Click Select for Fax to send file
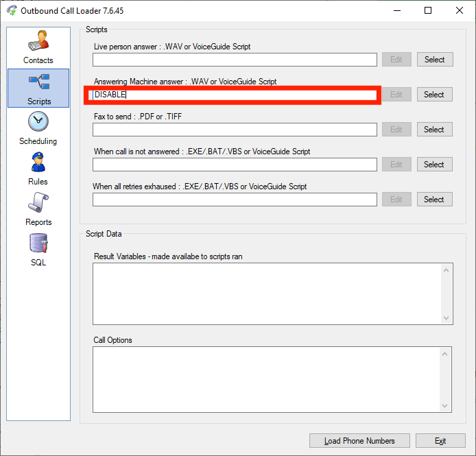 click(434, 130)
